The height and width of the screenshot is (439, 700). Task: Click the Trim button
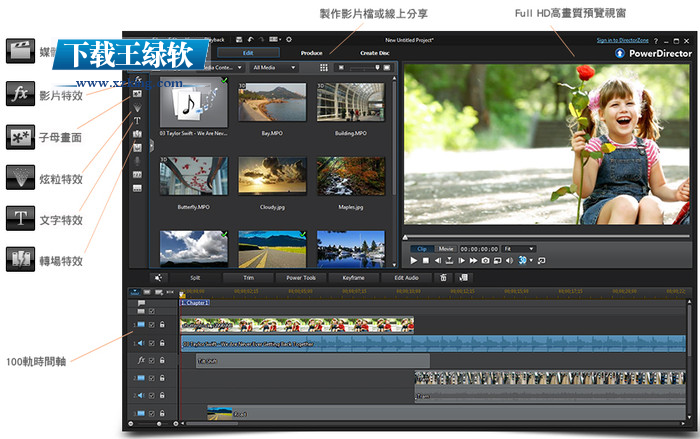(x=248, y=278)
